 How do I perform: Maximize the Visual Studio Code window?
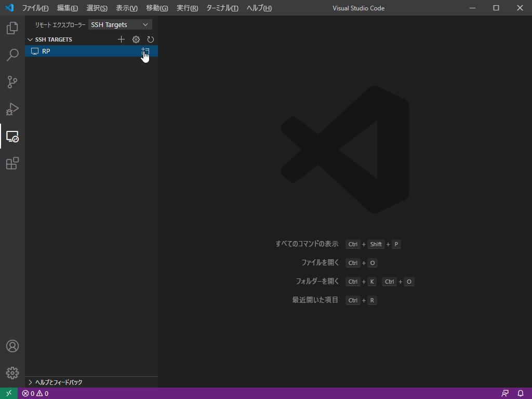pos(496,8)
